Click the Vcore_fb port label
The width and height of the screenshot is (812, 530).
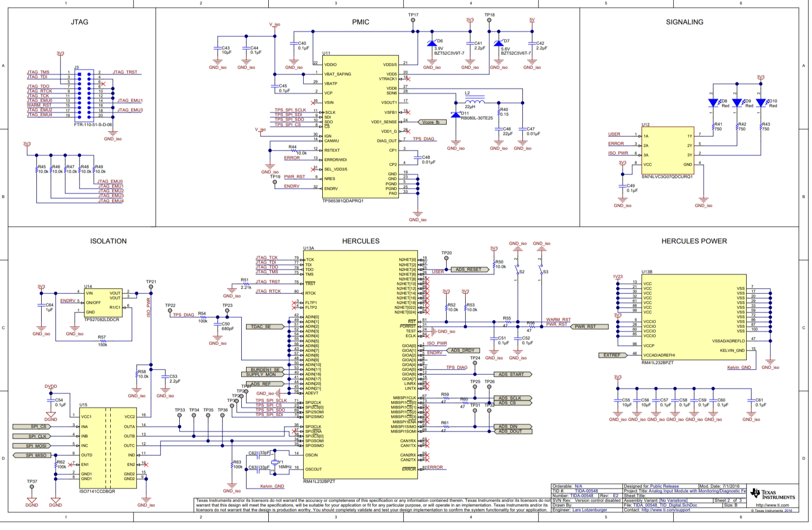click(433, 122)
